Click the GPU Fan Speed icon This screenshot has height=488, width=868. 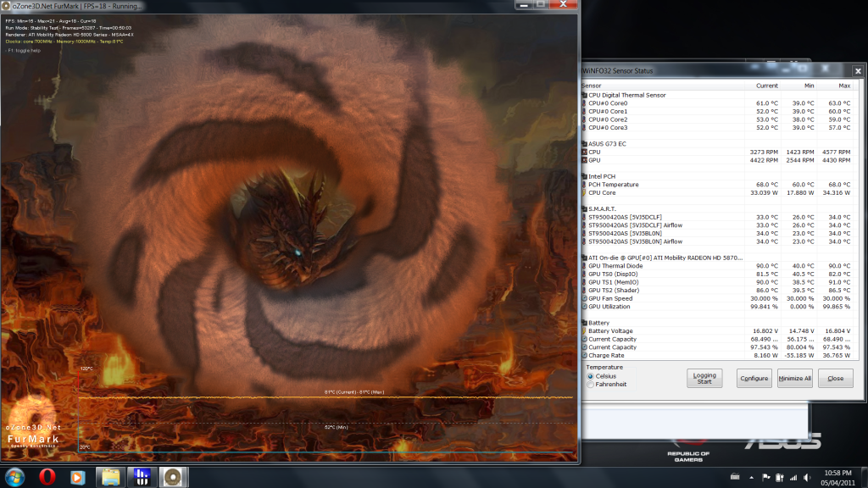pos(584,299)
